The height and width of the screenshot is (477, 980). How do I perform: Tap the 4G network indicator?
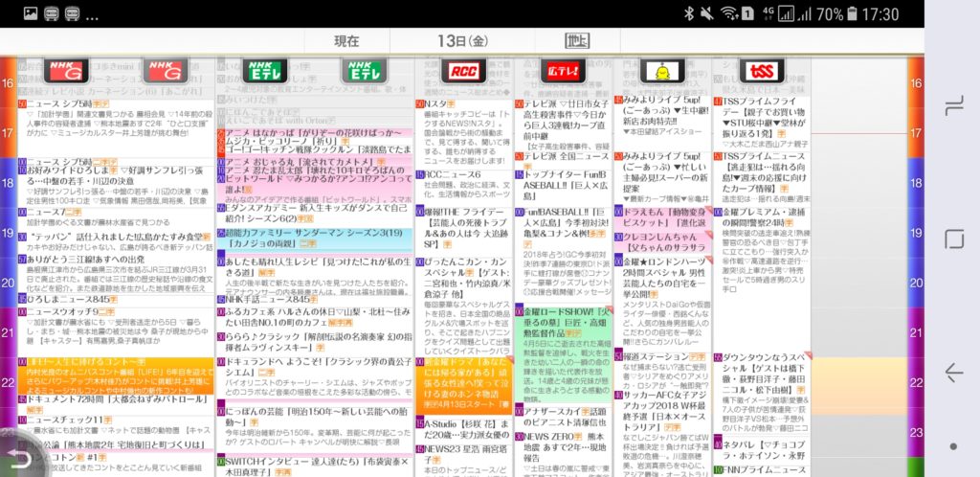pos(768,13)
